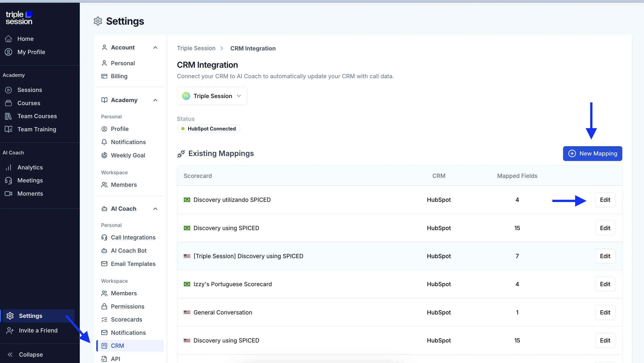Image resolution: width=644 pixels, height=363 pixels.
Task: Click the Permissions lock icon
Action: pos(104,306)
